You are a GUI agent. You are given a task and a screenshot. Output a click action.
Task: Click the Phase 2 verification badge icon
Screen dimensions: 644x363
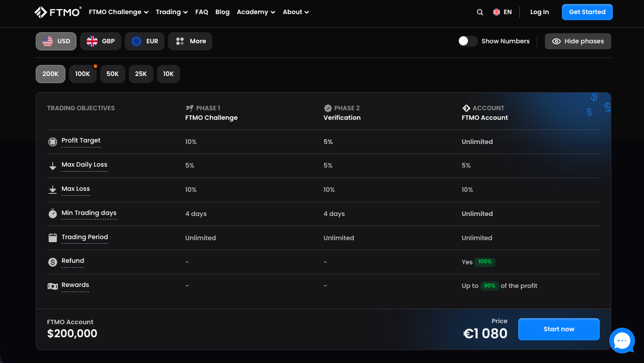click(327, 108)
